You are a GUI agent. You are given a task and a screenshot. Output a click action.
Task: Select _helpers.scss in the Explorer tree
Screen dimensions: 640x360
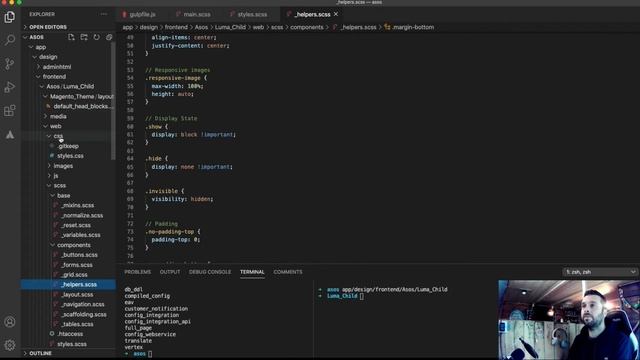68,284
